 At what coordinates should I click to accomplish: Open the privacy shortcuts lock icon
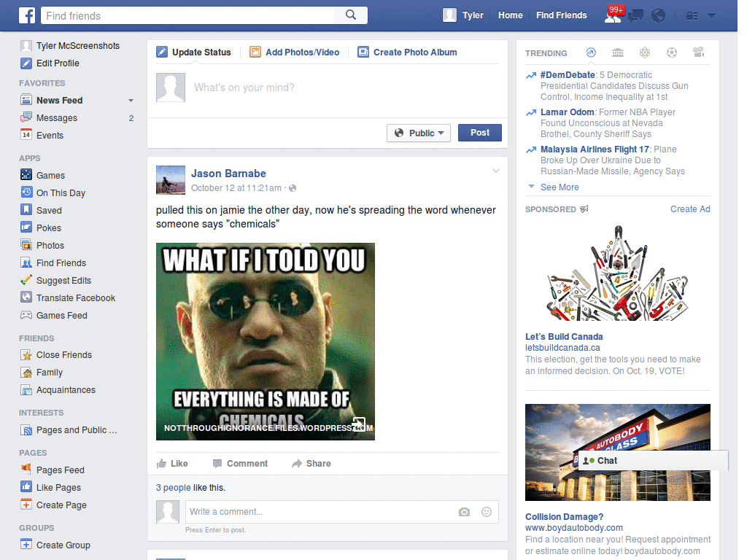click(x=692, y=16)
